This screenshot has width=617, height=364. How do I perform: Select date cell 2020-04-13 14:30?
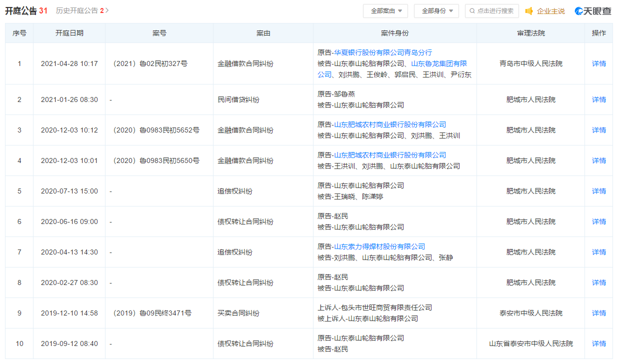69,252
